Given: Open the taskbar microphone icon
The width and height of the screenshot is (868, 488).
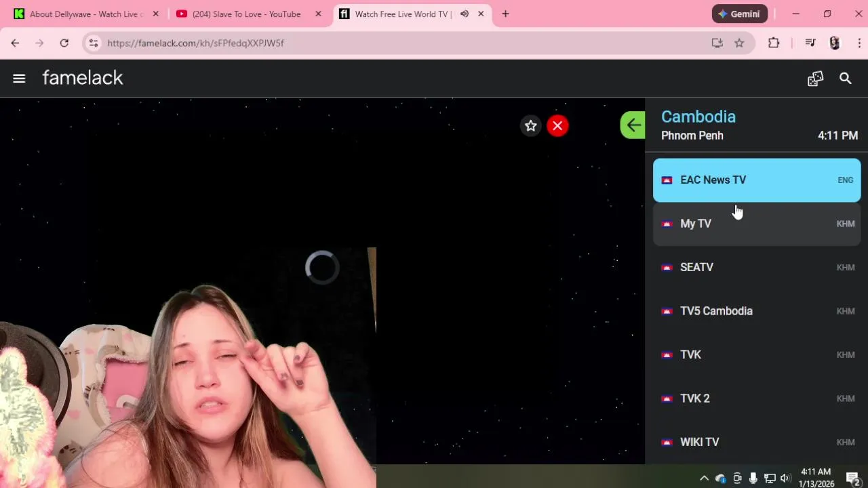Looking at the screenshot, I should coord(753,478).
